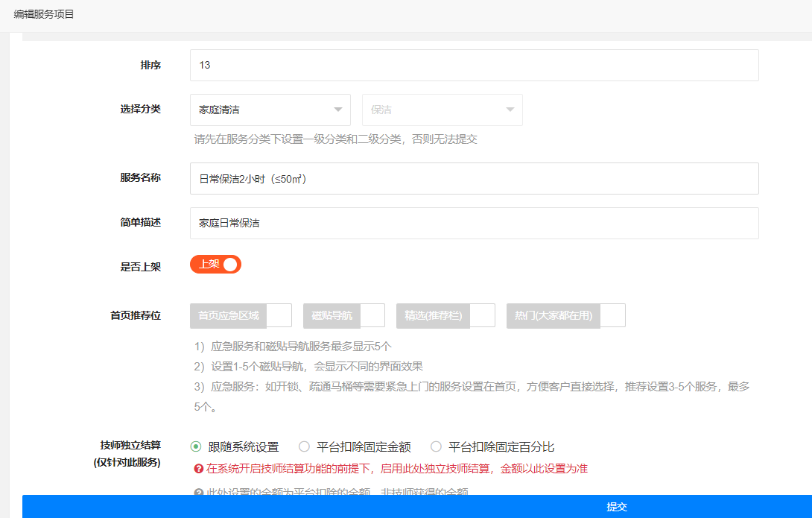812x518 pixels.
Task: Click the 排序 sort order input
Action: tap(474, 65)
